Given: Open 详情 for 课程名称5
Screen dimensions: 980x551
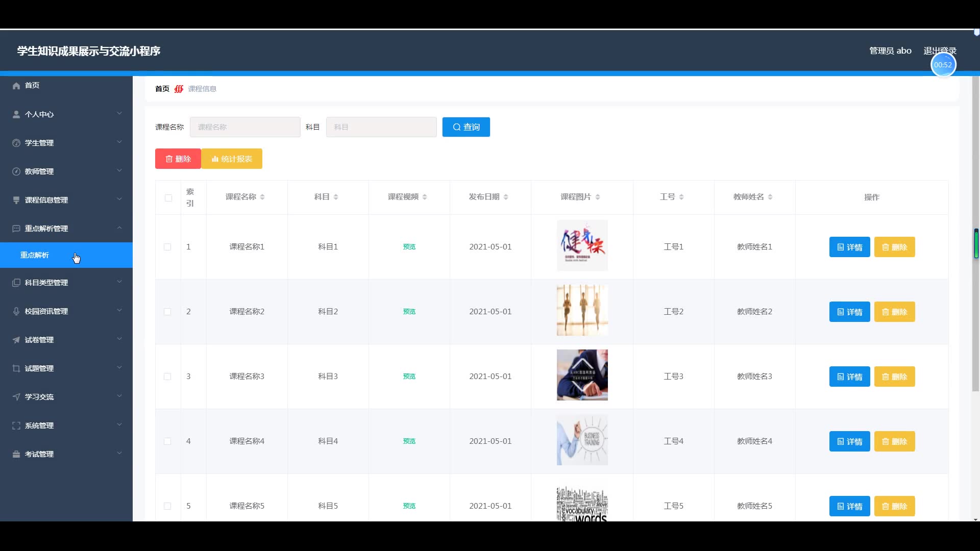Looking at the screenshot, I should 849,506.
